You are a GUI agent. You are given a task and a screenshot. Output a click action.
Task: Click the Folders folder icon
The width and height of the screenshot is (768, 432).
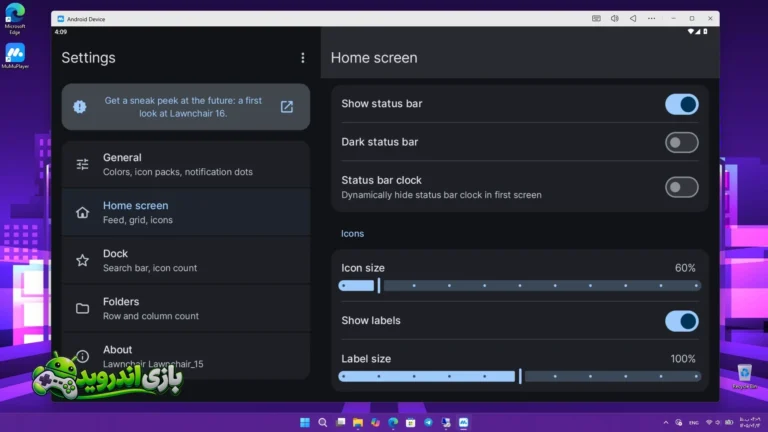82,309
